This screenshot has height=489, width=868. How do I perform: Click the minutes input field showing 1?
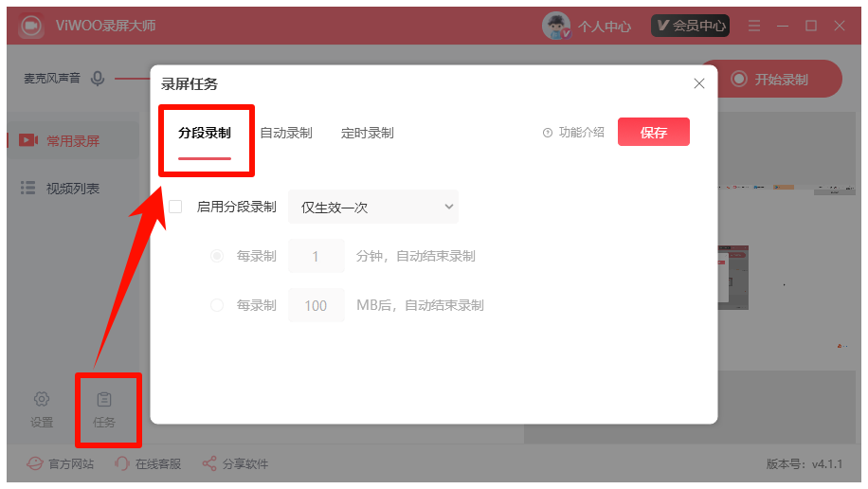[316, 256]
